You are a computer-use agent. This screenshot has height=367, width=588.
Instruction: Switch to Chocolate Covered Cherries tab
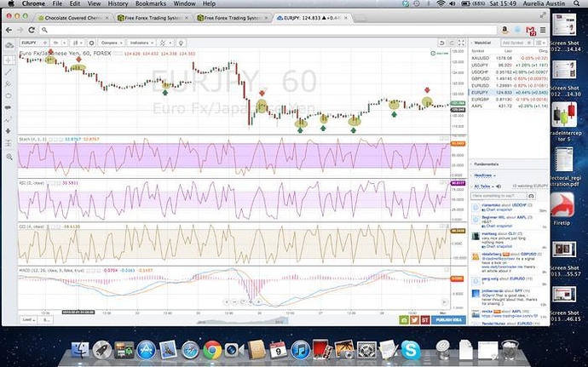pos(72,18)
